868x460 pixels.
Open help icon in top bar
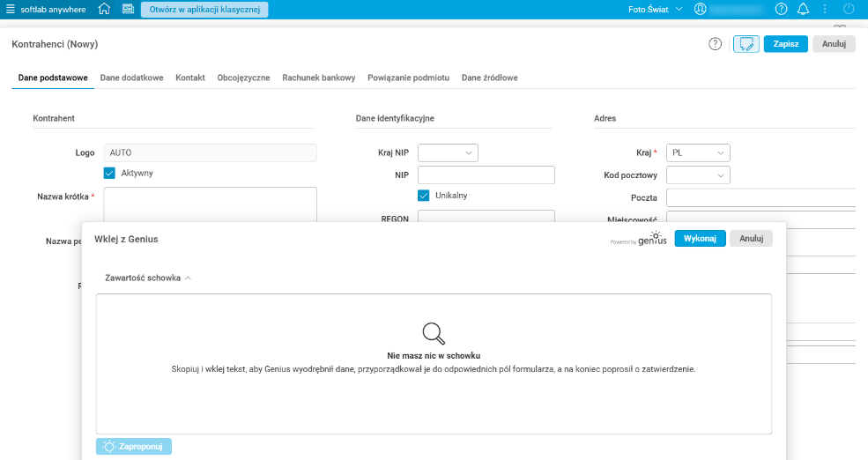click(781, 9)
